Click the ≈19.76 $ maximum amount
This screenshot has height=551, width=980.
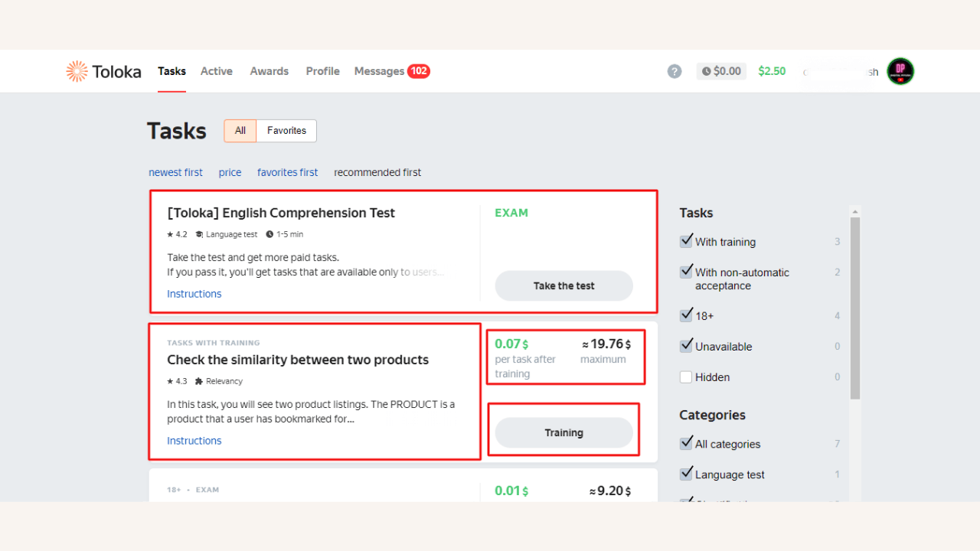tap(606, 344)
